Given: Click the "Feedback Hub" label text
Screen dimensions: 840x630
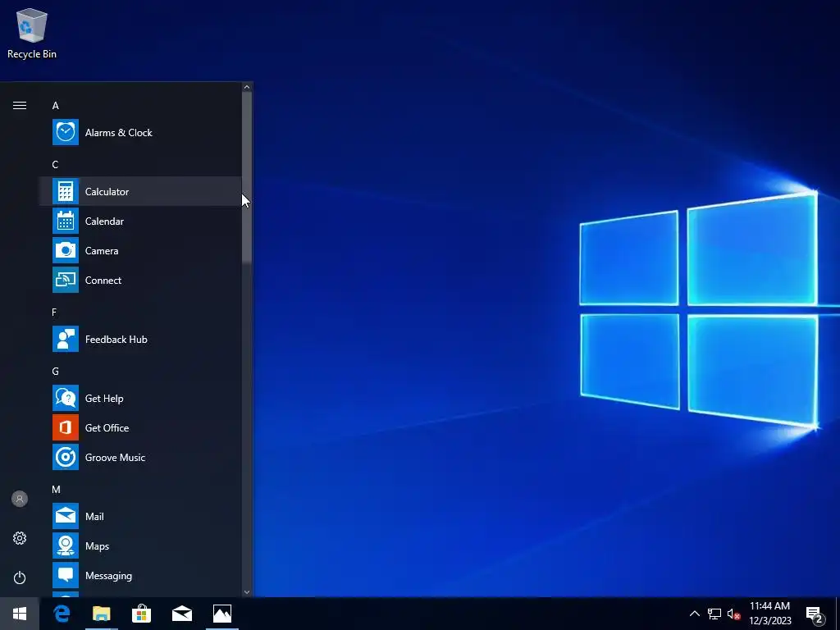Looking at the screenshot, I should [116, 339].
